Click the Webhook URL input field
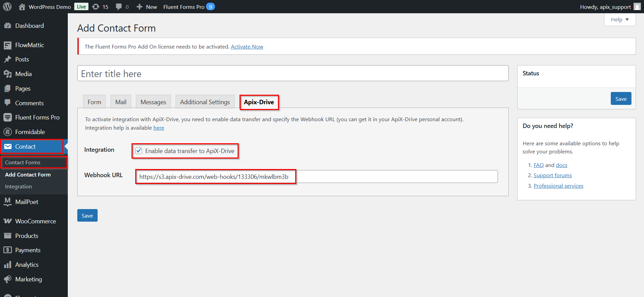 (x=317, y=177)
